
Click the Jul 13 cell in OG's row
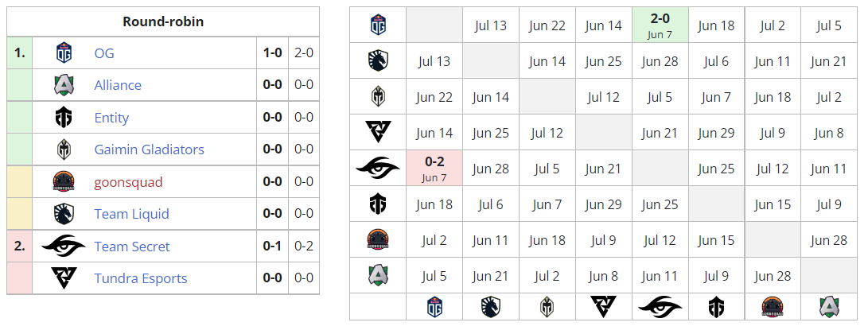(x=490, y=25)
